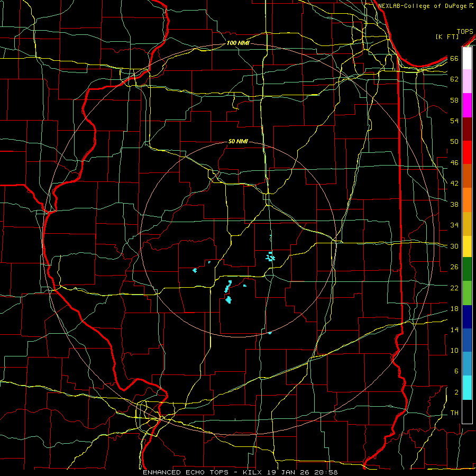Click the 10 legend value

454,350
